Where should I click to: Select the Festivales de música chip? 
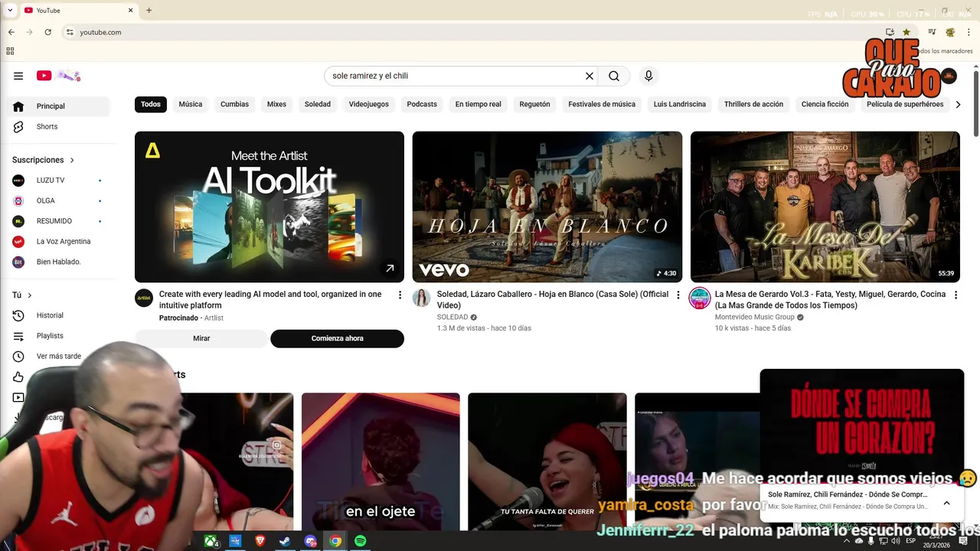602,104
